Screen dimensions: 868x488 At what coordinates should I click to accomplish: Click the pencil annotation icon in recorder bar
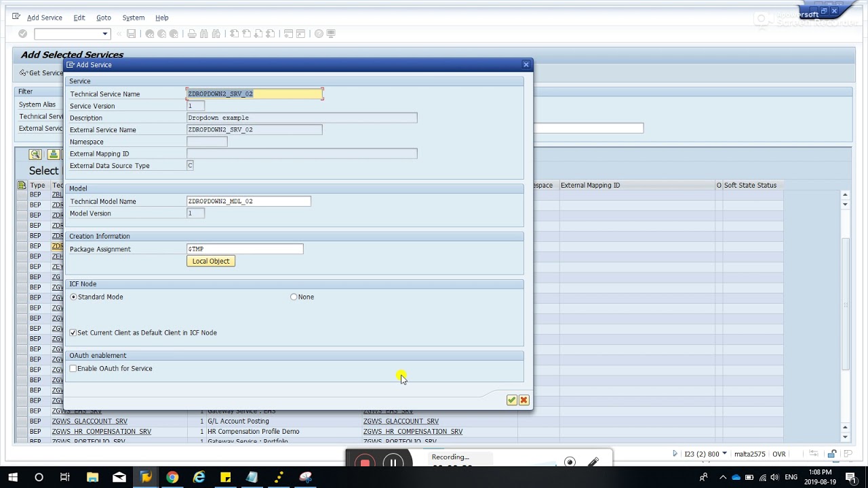tap(593, 462)
